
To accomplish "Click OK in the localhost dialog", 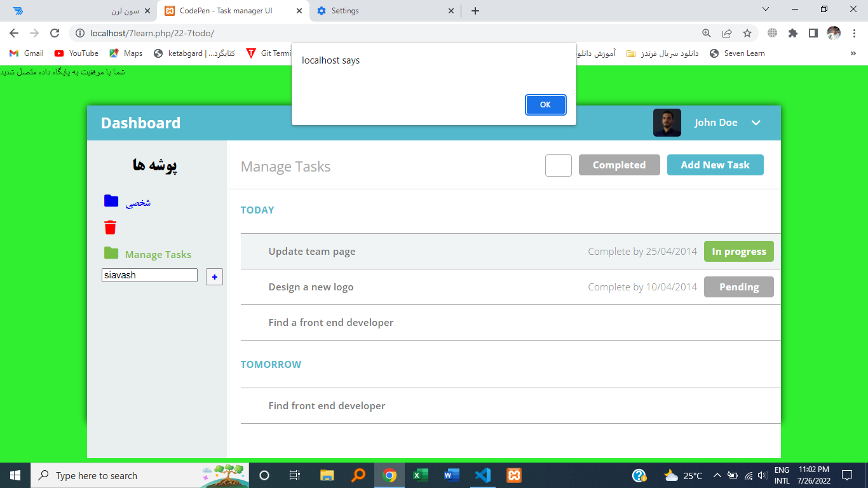I will [545, 105].
